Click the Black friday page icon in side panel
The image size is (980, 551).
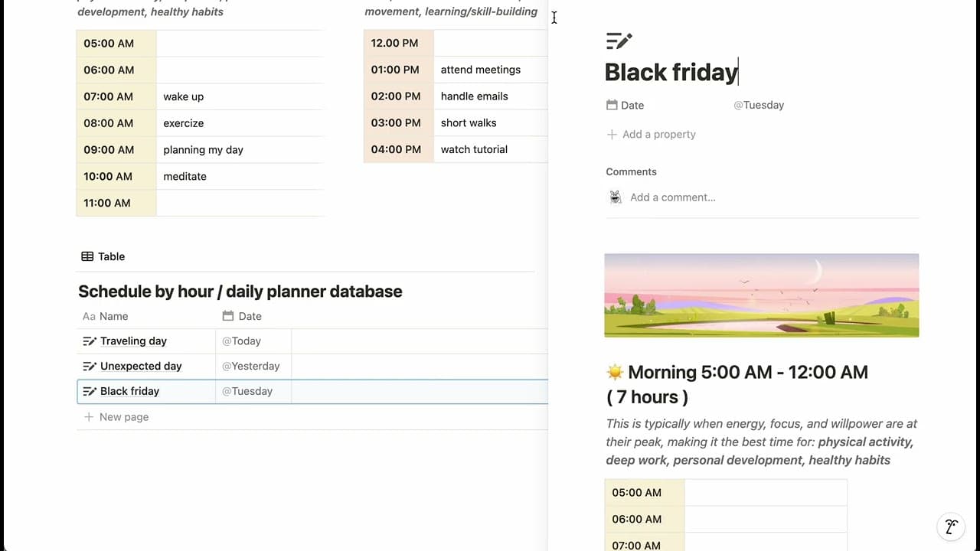pos(619,41)
